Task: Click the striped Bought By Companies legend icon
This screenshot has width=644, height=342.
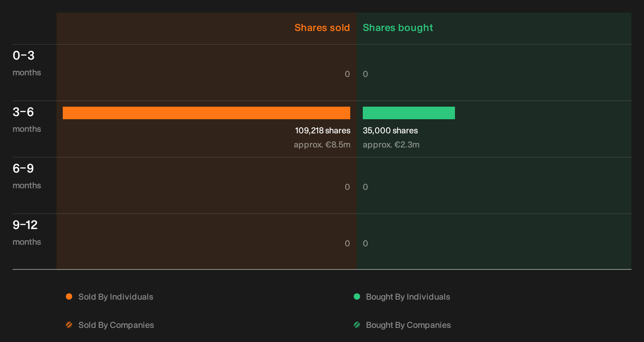Action: click(x=357, y=325)
